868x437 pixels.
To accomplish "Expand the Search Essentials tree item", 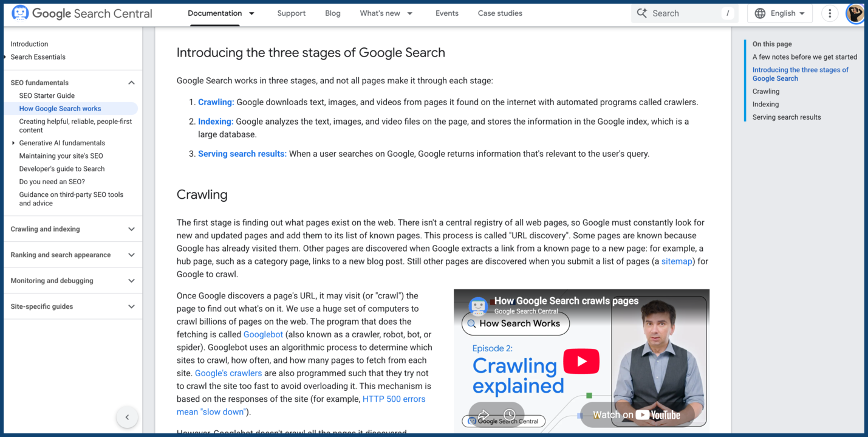I will point(5,57).
